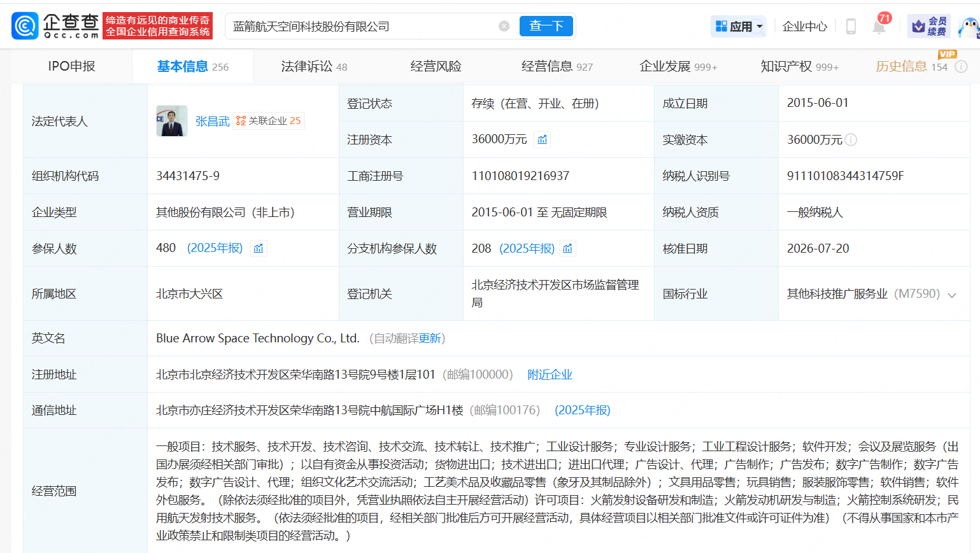Open the 知识产权 tab
This screenshot has height=553, width=980.
[799, 66]
